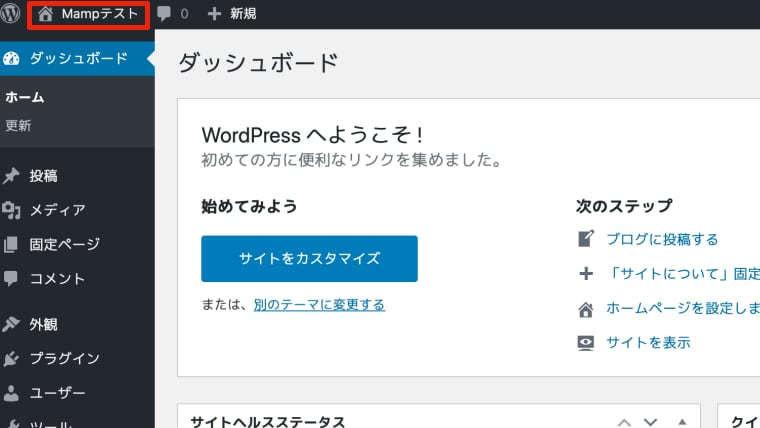Click the paintbrush icon for 外観
The height and width of the screenshot is (428, 760).
(x=11, y=324)
